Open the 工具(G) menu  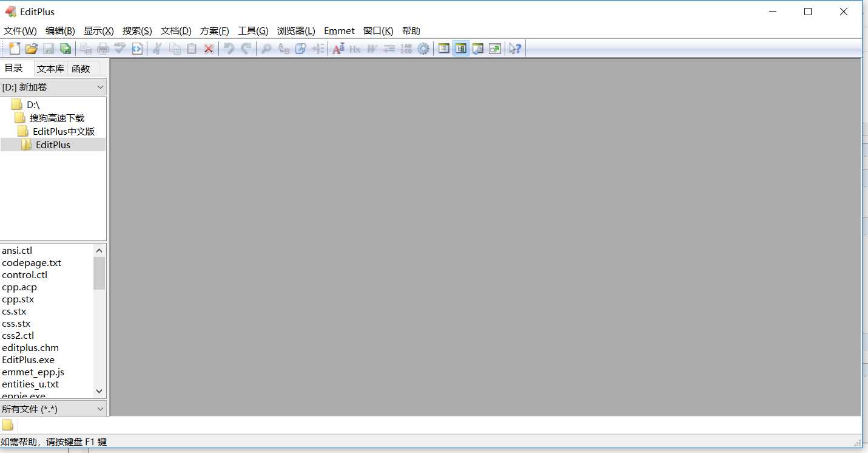253,31
